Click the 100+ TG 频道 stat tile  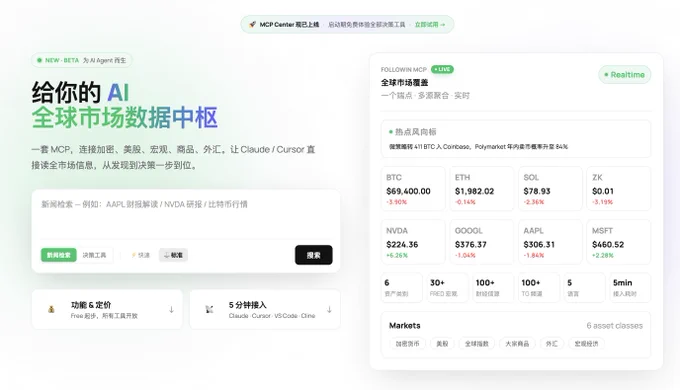click(x=539, y=288)
